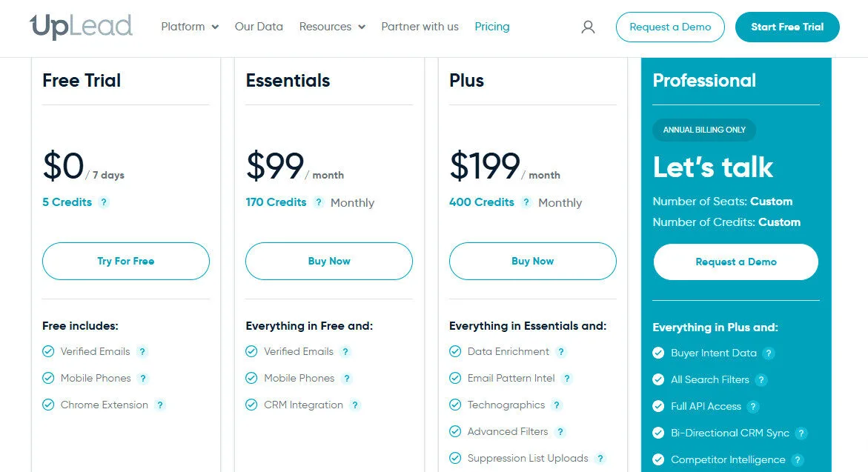Click the question mark beside 5 Credits
868x472 pixels.
point(104,202)
